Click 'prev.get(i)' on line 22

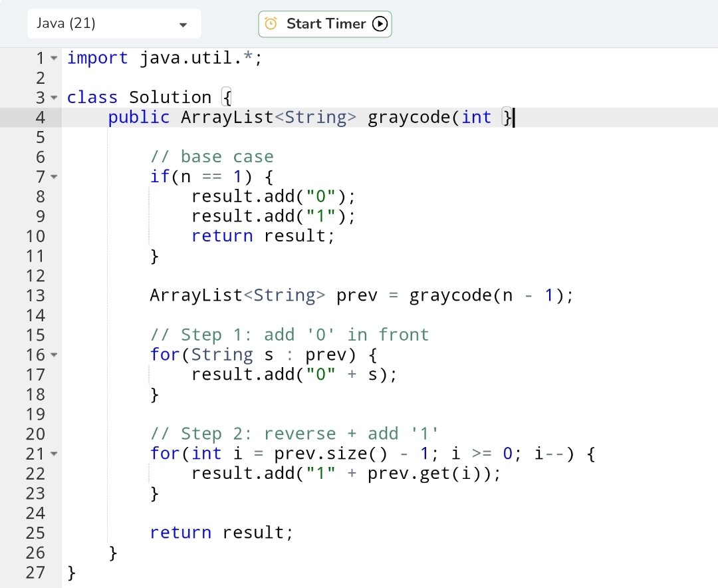tap(424, 474)
